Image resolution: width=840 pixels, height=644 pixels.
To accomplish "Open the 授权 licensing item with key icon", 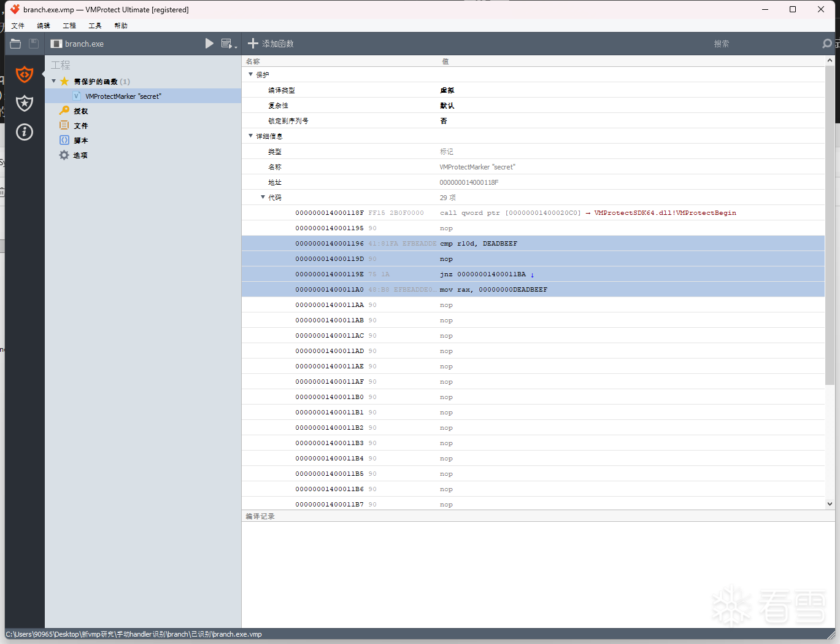I will click(x=74, y=111).
